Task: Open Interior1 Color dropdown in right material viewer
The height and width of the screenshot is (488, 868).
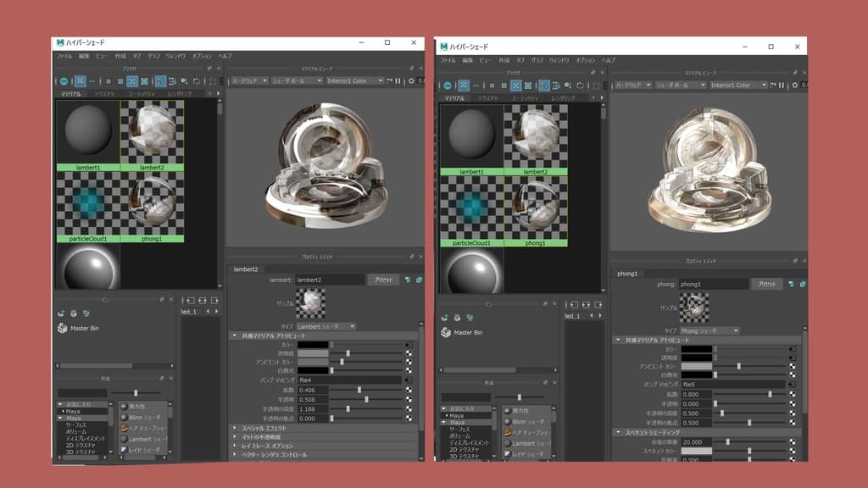Action: pos(738,86)
